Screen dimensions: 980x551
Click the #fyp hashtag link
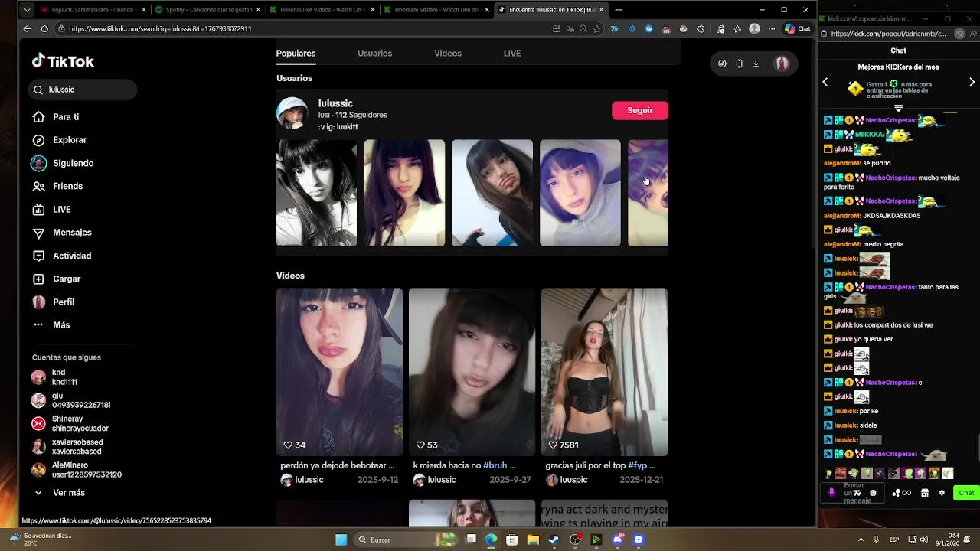639,465
